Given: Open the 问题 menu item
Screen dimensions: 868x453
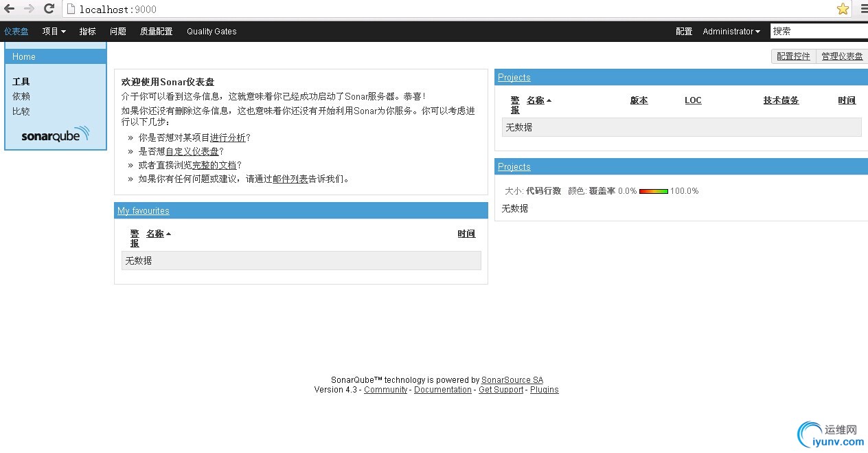Looking at the screenshot, I should [118, 31].
